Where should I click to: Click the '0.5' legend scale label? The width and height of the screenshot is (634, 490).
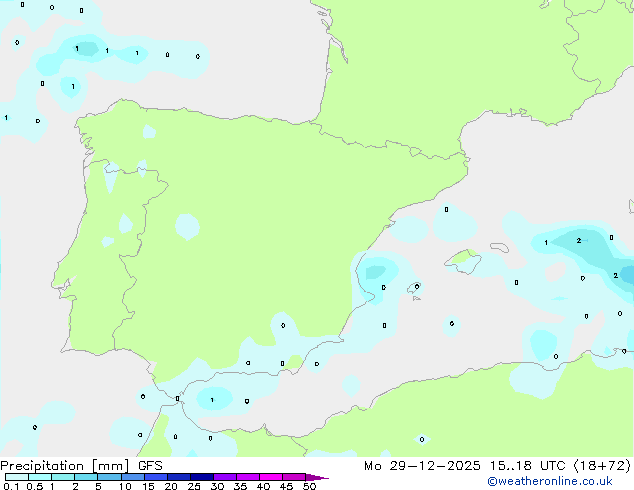pyautogui.click(x=35, y=486)
